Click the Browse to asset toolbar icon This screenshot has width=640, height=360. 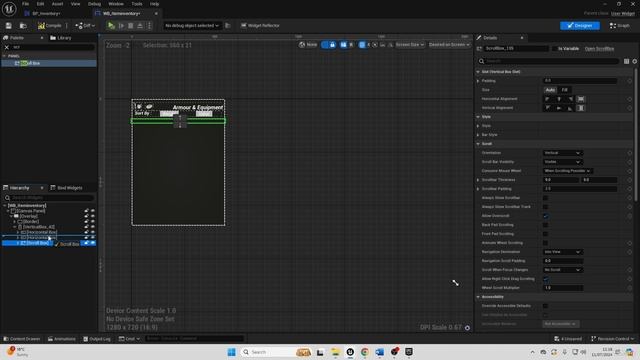point(23,26)
